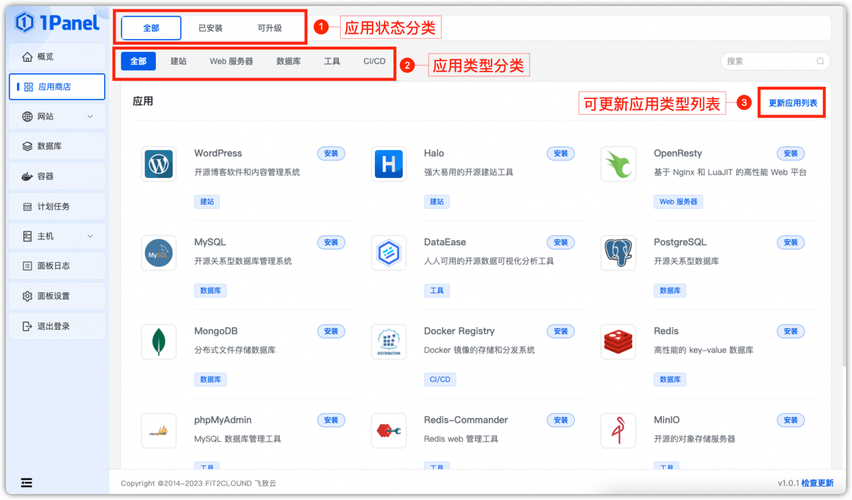Click the 数据库 tag under Redis
Viewport: 852px width, 500px height.
670,379
